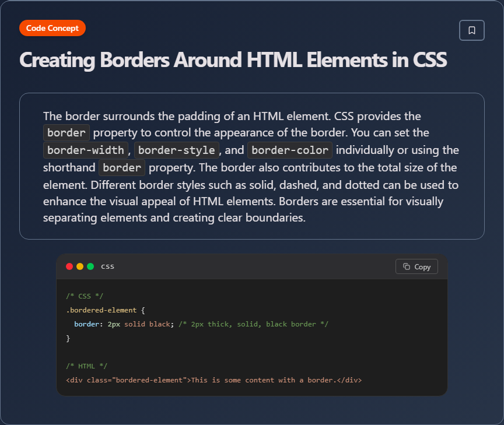The width and height of the screenshot is (504, 425).
Task: Click the shorthand border chip in text
Action: [x=121, y=167]
